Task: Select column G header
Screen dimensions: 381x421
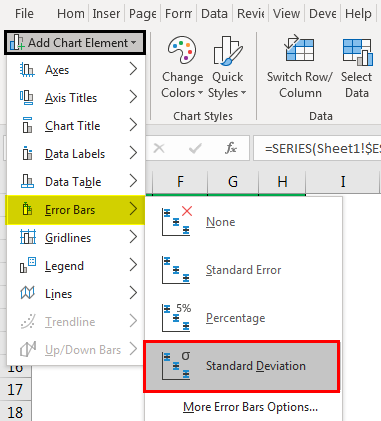Action: click(x=233, y=182)
